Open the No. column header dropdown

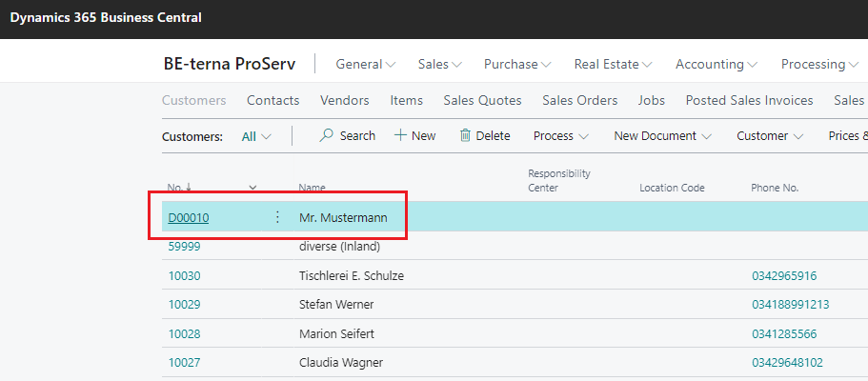pyautogui.click(x=253, y=188)
